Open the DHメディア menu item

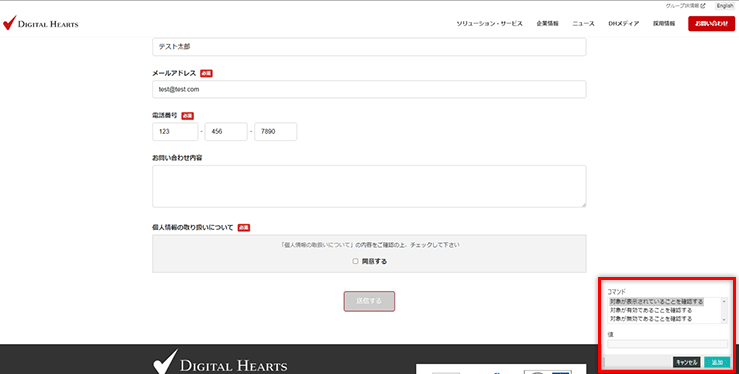click(624, 24)
